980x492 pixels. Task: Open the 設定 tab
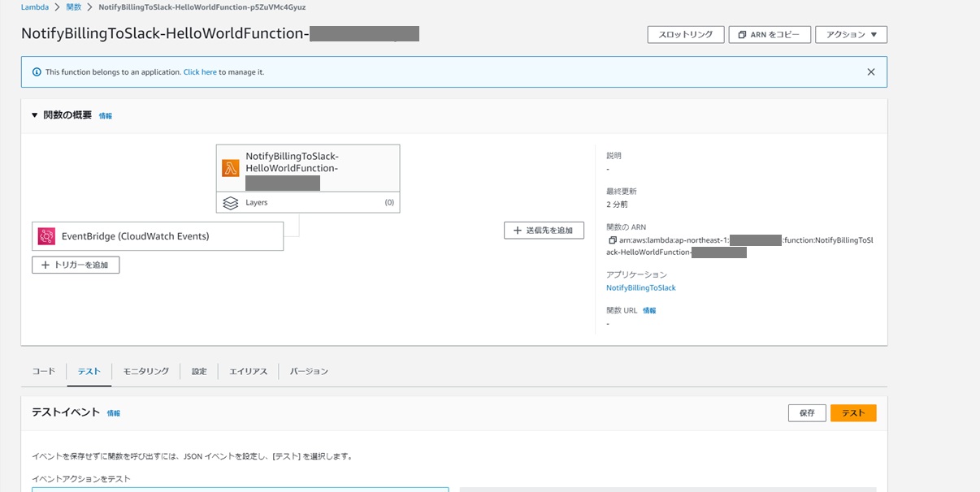pyautogui.click(x=199, y=371)
